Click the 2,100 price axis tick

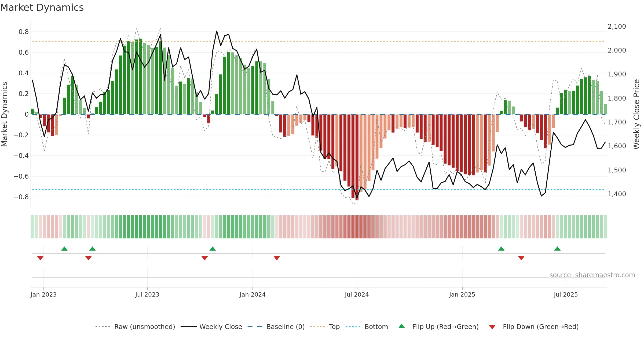point(617,26)
